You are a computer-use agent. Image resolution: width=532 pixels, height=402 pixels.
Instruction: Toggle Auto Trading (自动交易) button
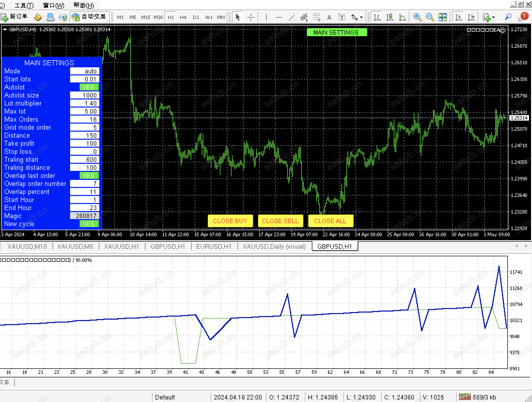pyautogui.click(x=89, y=17)
